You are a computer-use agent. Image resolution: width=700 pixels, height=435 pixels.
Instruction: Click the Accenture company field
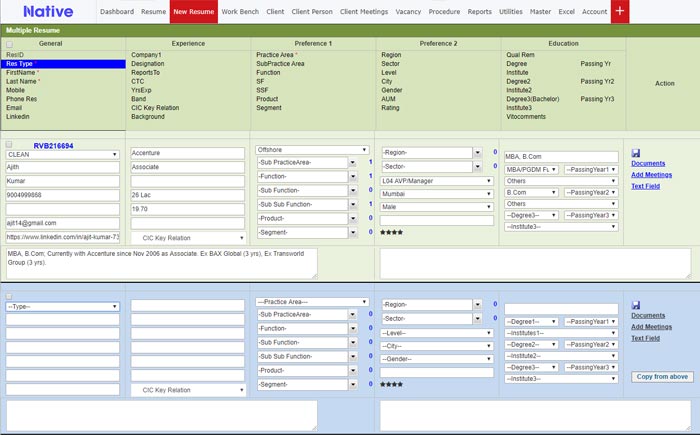pos(188,153)
